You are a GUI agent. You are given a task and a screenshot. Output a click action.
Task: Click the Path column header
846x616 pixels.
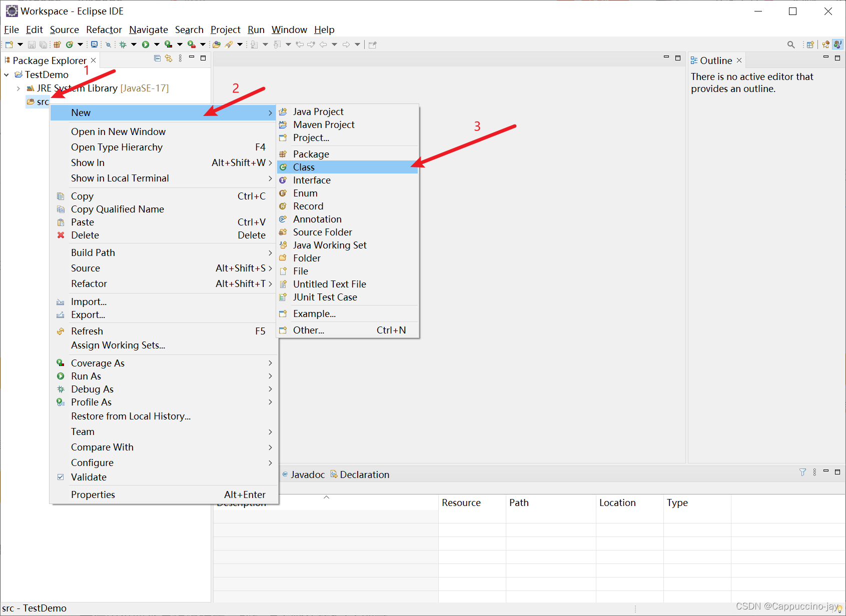[551, 502]
